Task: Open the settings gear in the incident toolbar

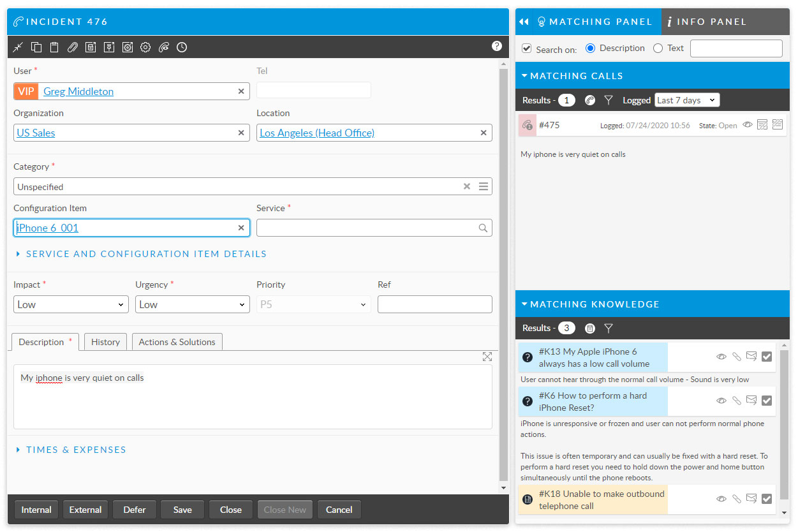Action: click(145, 47)
